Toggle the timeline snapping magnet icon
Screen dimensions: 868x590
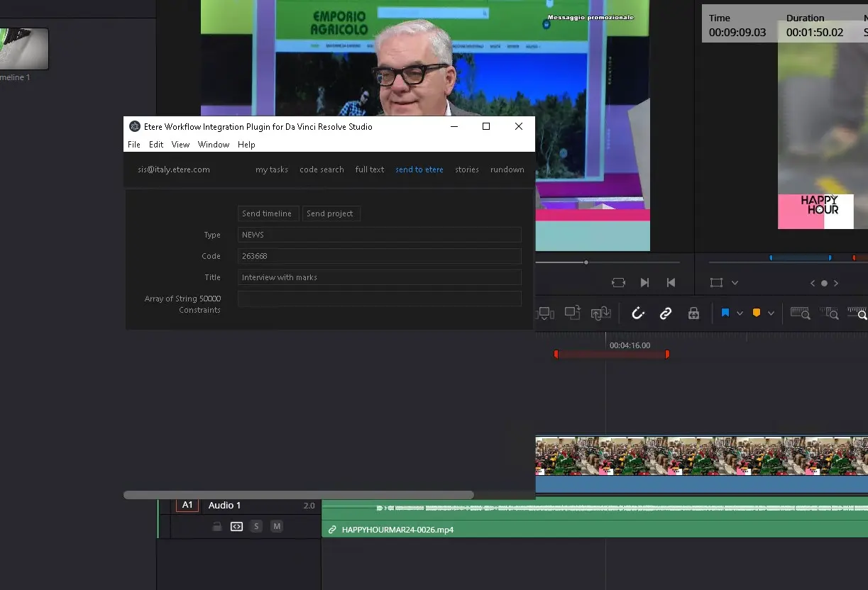point(637,313)
